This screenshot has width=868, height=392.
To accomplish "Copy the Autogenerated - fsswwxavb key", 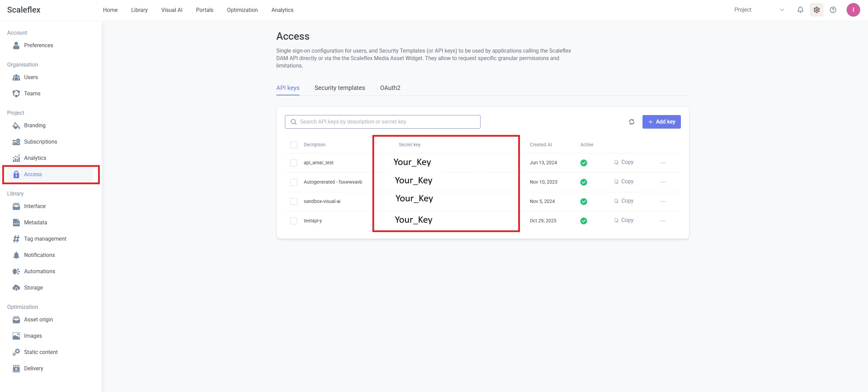I will point(624,182).
